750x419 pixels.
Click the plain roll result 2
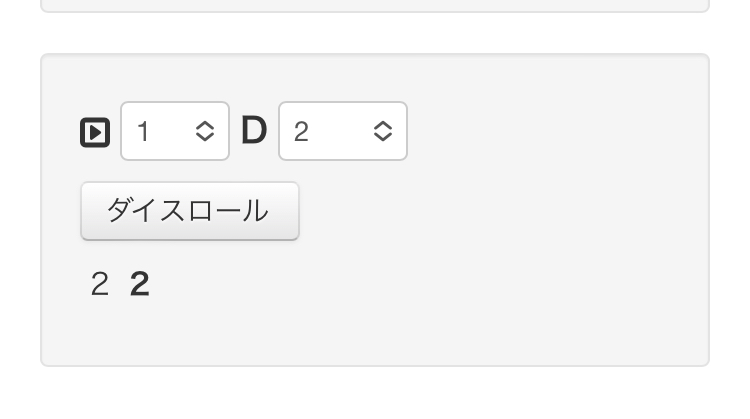pos(99,285)
